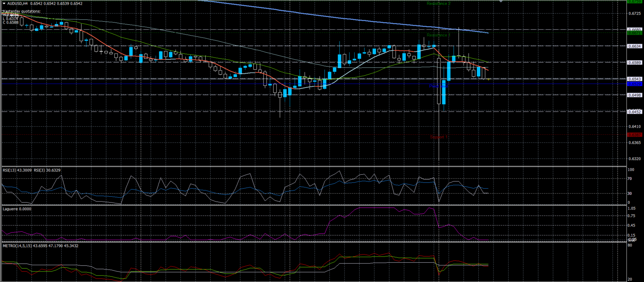
Task: Click the 0.6543 current price label
Action: pyautogui.click(x=635, y=79)
